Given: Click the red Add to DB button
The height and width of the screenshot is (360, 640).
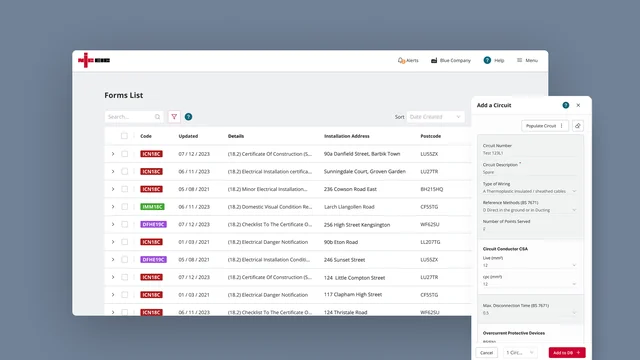Looking at the screenshot, I should [567, 353].
